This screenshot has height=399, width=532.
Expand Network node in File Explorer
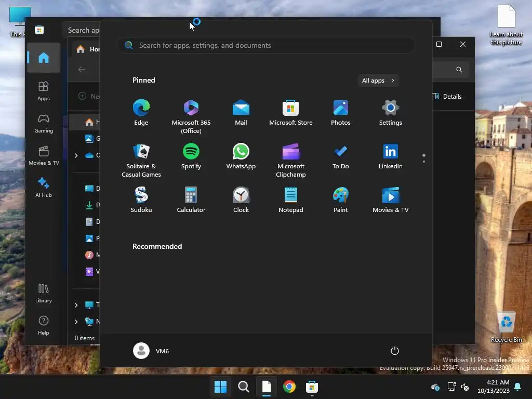click(76, 322)
